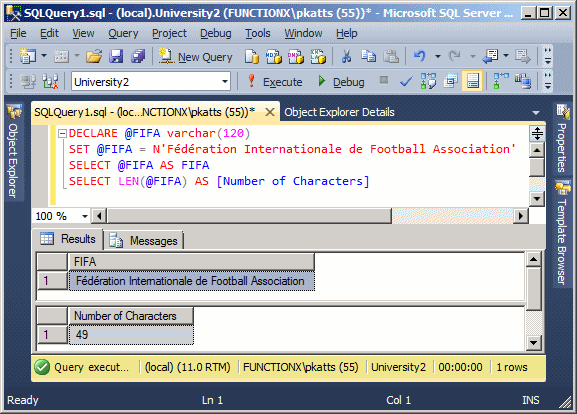Click the Execute button
Viewport: 577px width, 414px height.
tap(275, 82)
